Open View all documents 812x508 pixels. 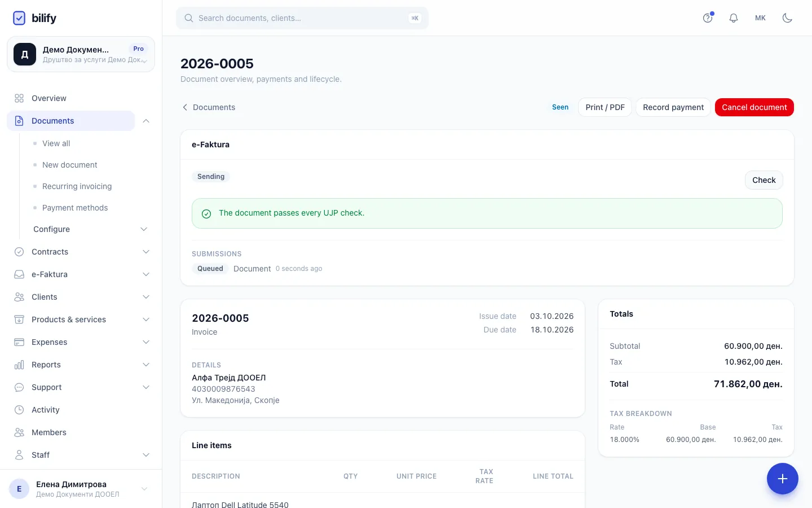click(56, 143)
